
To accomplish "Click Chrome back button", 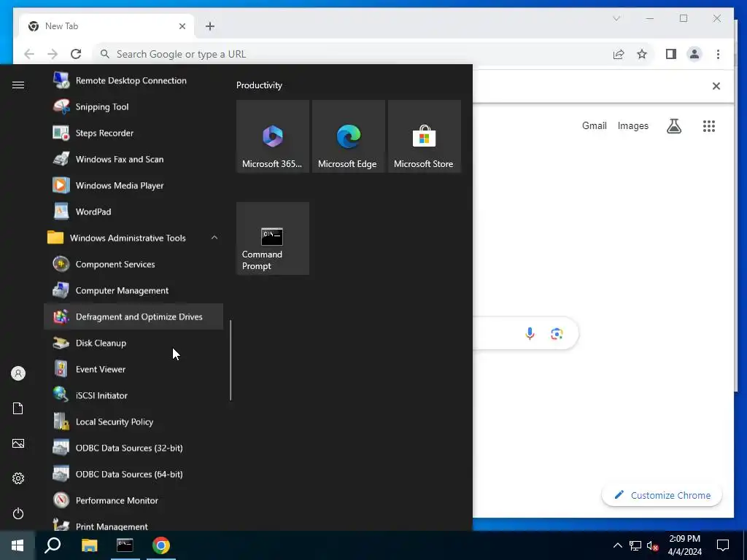I will [29, 54].
